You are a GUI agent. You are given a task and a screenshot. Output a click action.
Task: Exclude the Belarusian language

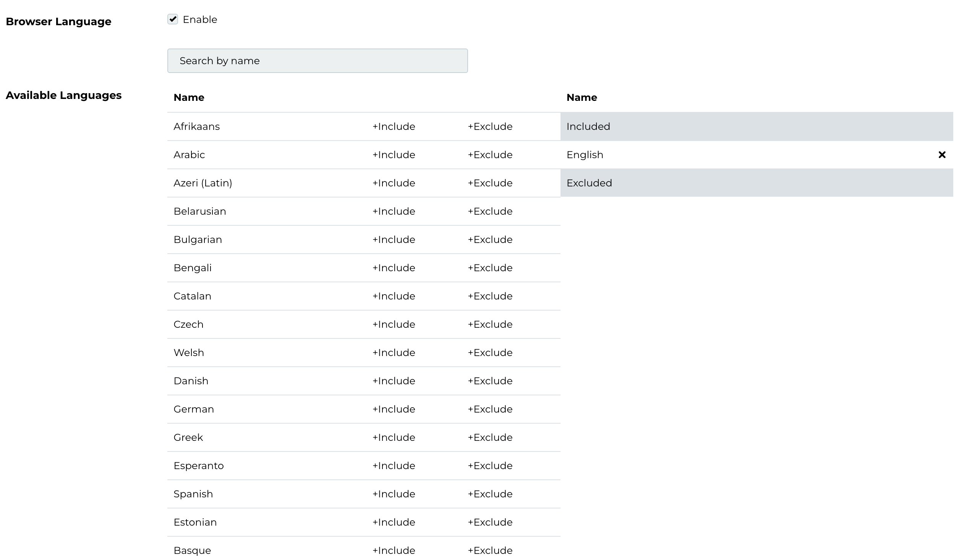tap(490, 211)
